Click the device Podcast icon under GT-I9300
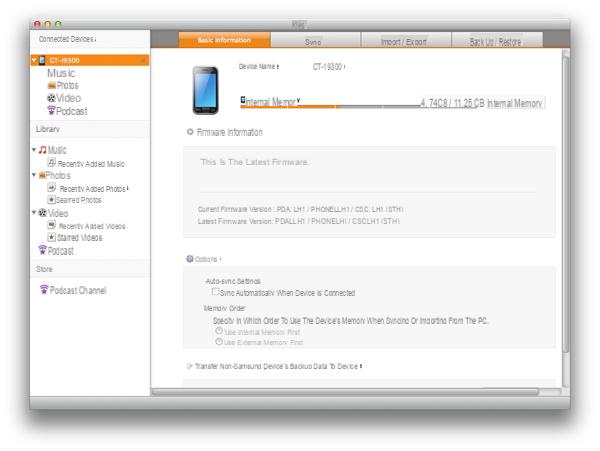This screenshot has width=600, height=451. tap(51, 111)
